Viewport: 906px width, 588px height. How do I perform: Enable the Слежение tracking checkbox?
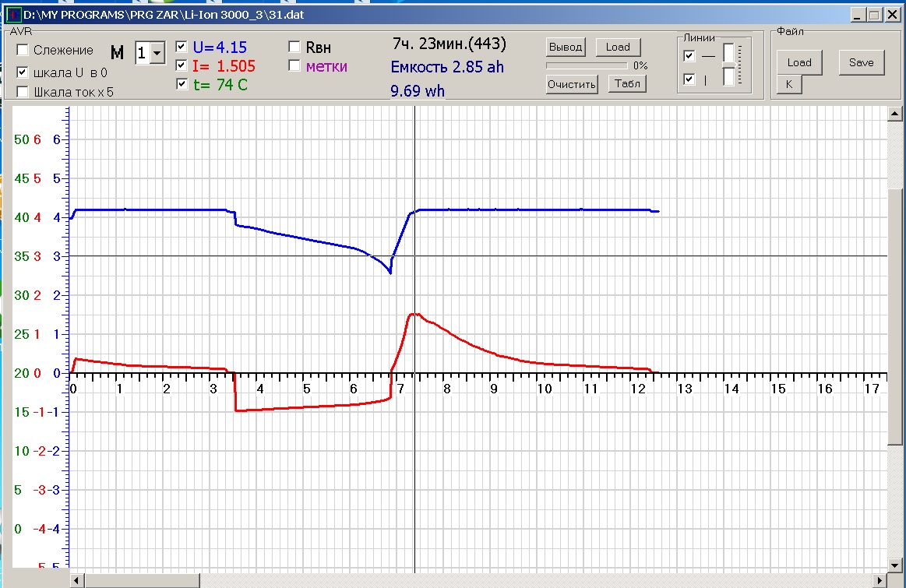(23, 51)
